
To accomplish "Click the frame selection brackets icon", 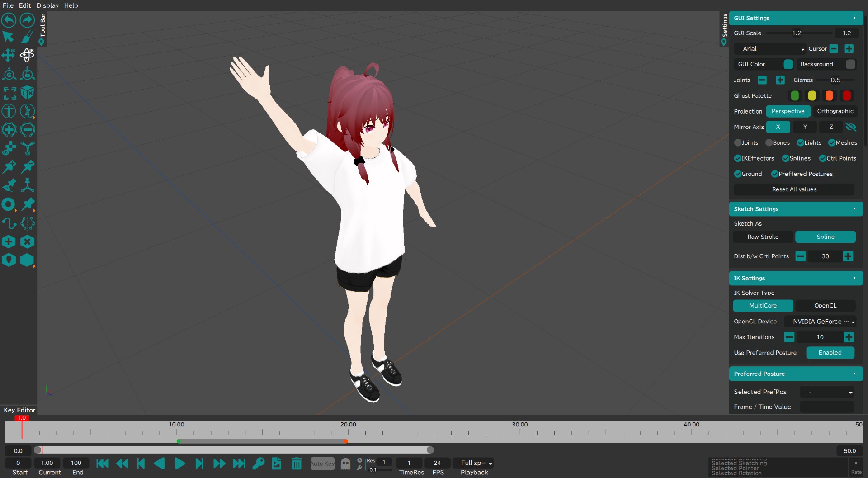I will click(x=9, y=93).
